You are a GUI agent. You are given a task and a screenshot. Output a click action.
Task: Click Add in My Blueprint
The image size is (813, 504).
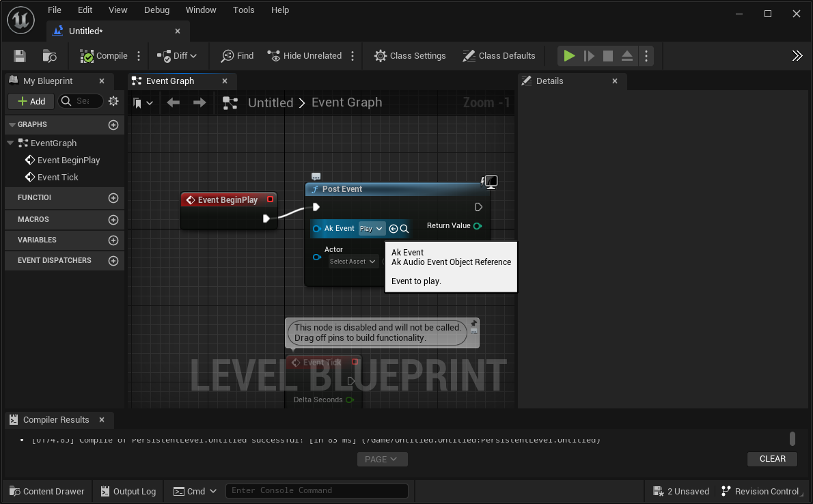(31, 101)
